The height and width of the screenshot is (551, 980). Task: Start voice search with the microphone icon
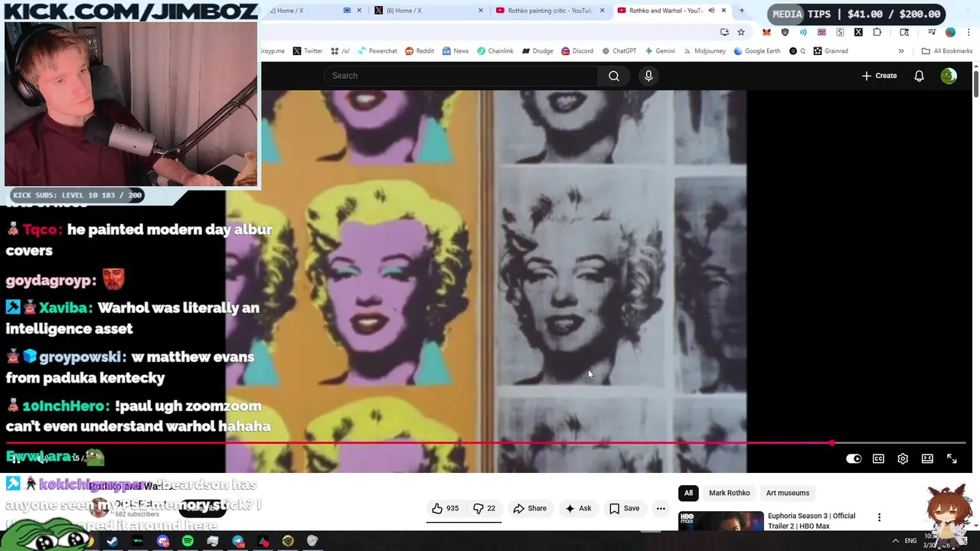coord(648,76)
